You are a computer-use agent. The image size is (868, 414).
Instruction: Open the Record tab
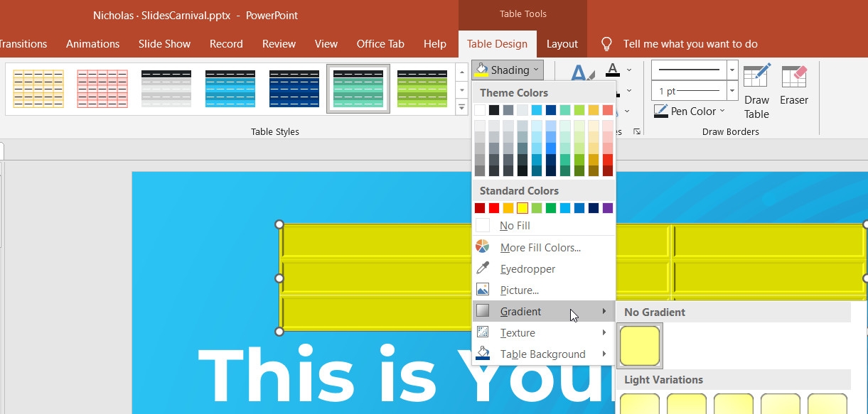click(x=226, y=44)
